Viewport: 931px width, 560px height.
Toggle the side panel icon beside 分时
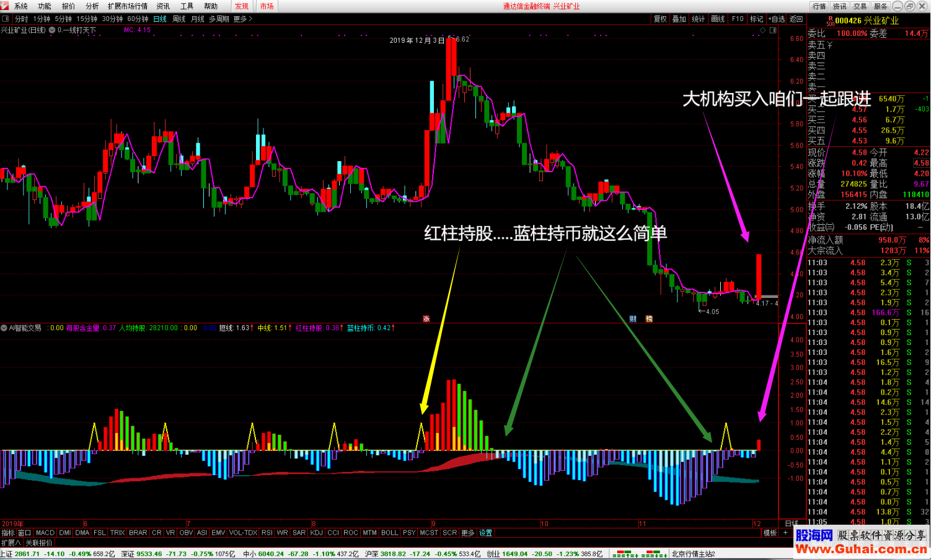click(6, 19)
